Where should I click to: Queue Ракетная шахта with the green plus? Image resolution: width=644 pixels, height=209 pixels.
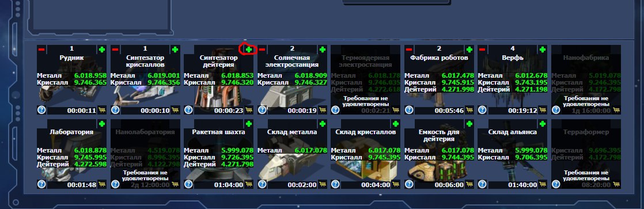(249, 124)
